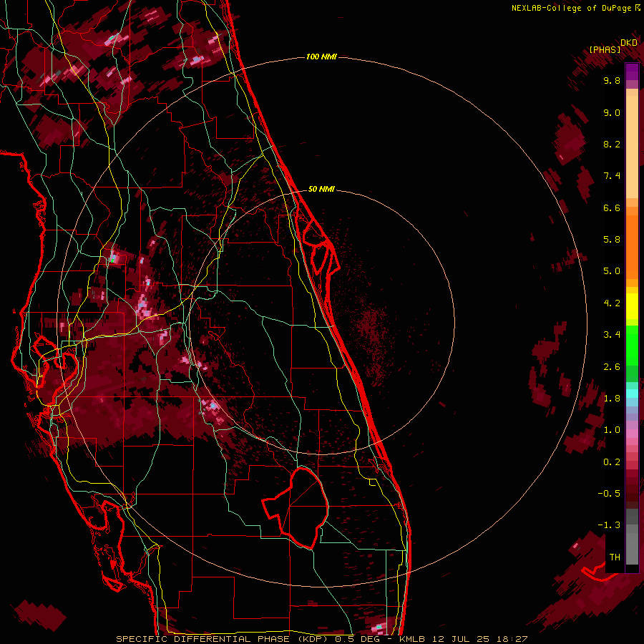Pick the yellow band on the color scale
Image resolution: width=644 pixels, height=644 pixels.
click(632, 306)
